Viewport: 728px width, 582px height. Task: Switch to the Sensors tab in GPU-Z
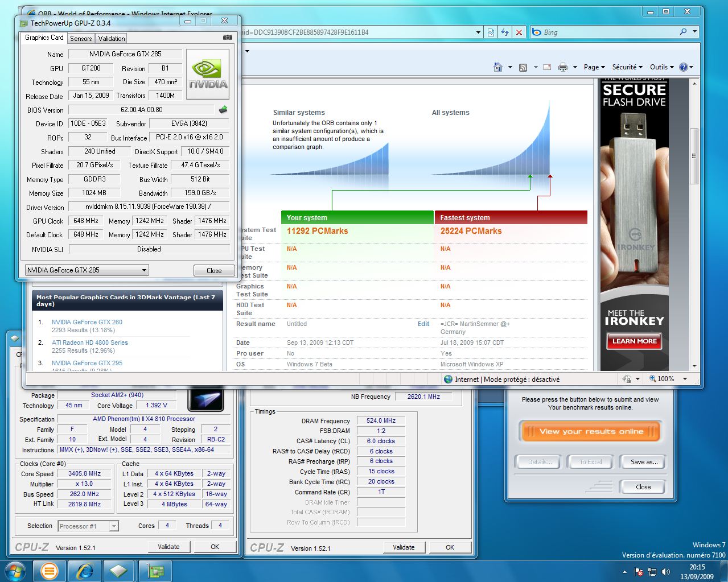click(81, 39)
